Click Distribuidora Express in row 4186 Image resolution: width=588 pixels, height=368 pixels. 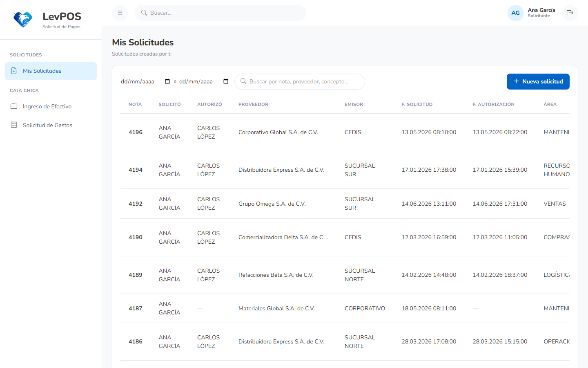click(281, 341)
